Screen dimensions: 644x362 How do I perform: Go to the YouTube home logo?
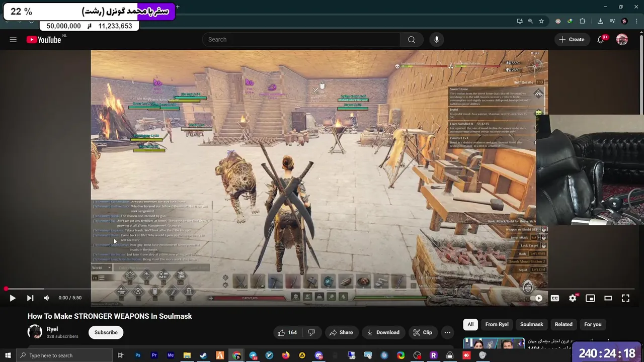(x=44, y=40)
